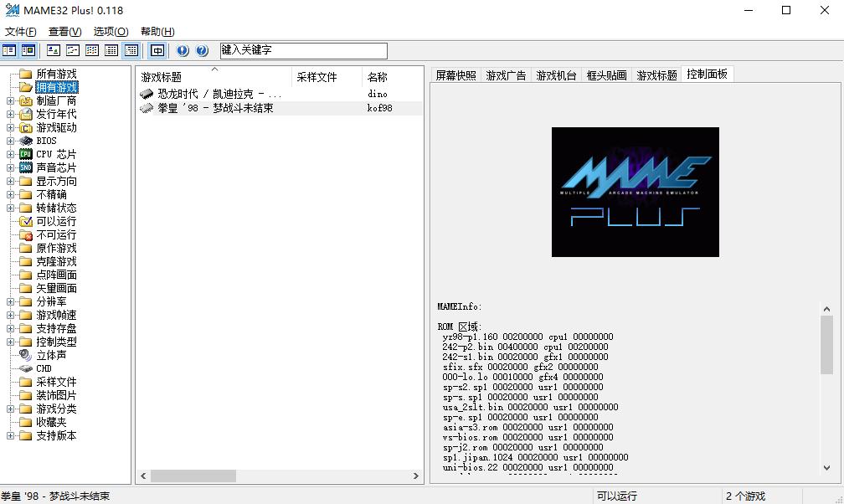The image size is (844, 504).
Task: Sort by the 采样文件 column header
Action: (327, 77)
